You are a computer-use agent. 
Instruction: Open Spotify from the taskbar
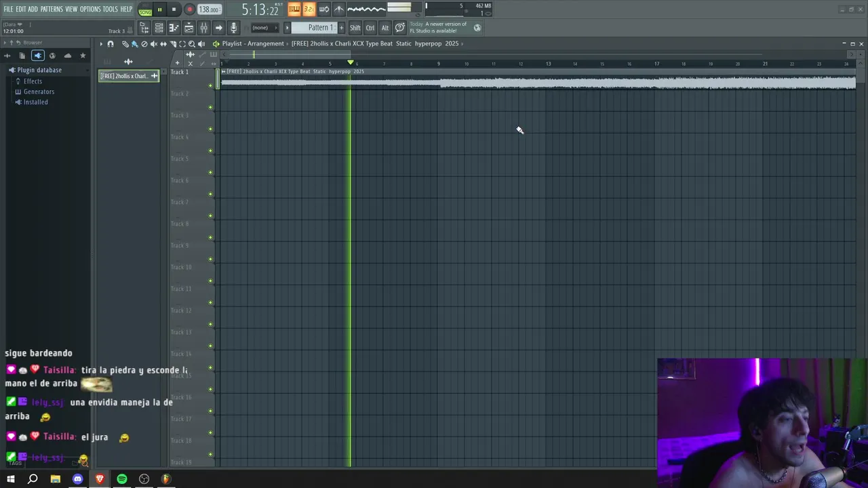tap(122, 479)
